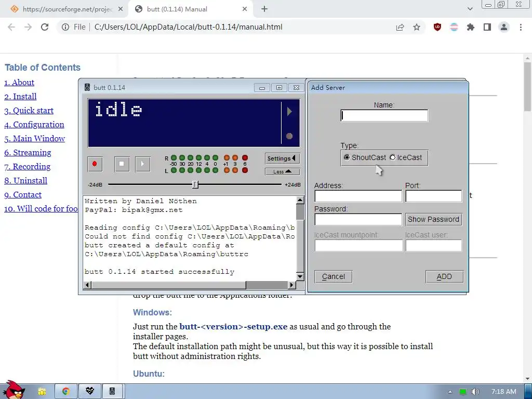Confirm with the ADD button

(x=445, y=276)
